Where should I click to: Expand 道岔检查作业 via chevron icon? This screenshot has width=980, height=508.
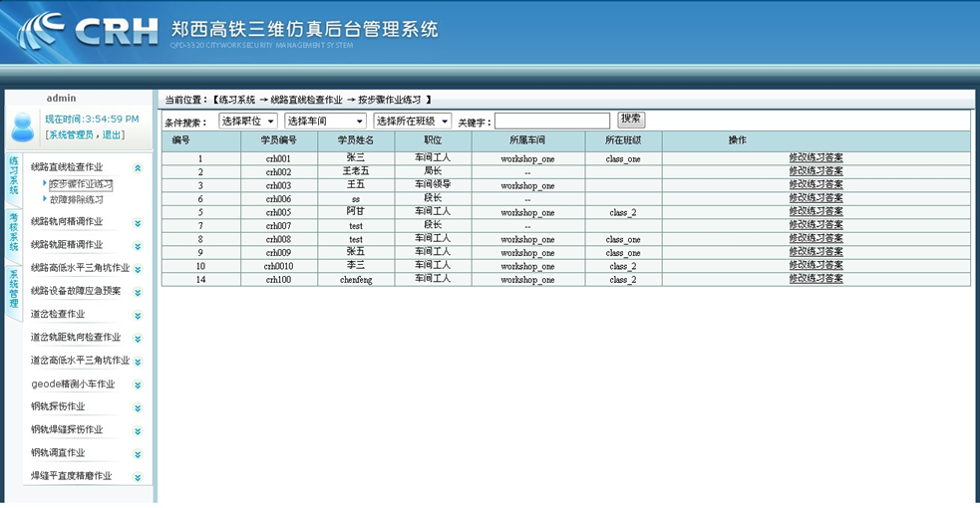click(x=138, y=316)
